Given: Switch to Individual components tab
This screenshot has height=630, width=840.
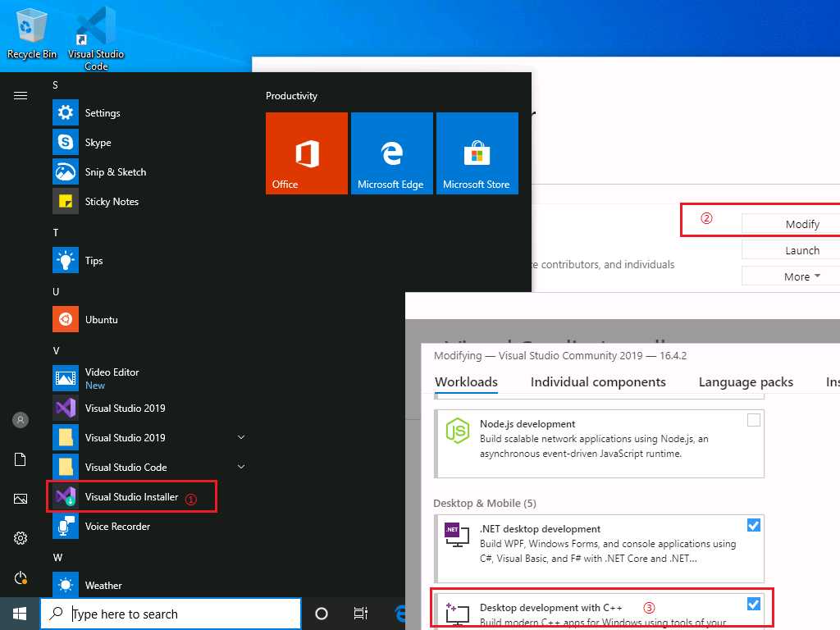Looking at the screenshot, I should tap(598, 382).
